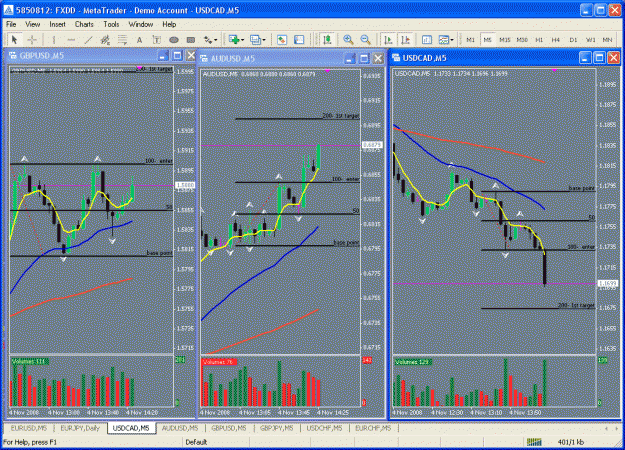Expand the arrows tool dropdown arrow
Image resolution: width=625 pixels, height=450 pixels.
(x=216, y=39)
